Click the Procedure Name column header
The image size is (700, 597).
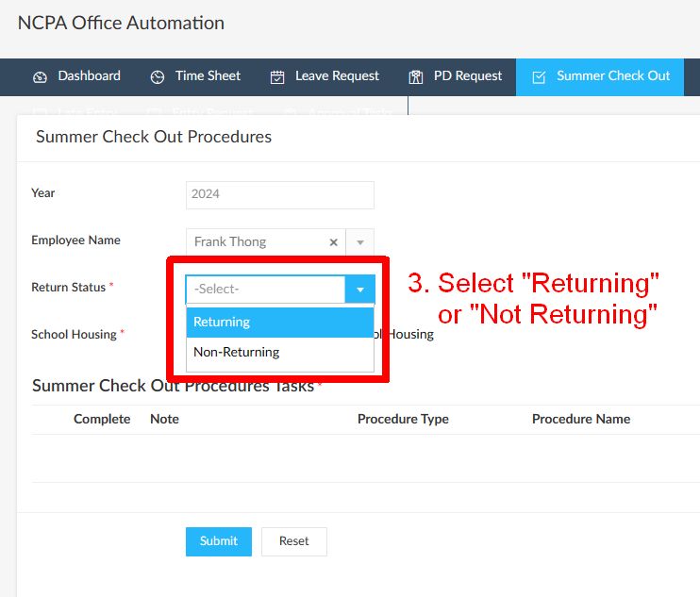coord(580,419)
